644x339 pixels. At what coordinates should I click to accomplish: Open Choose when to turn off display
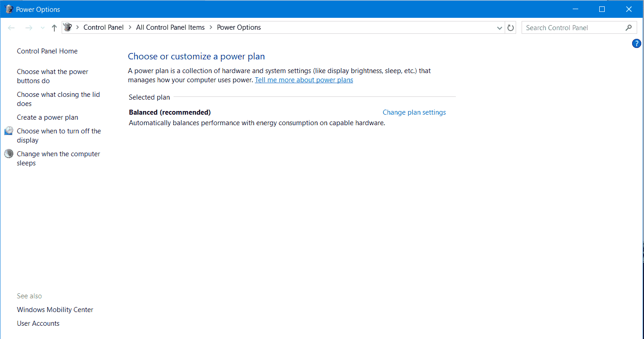pos(59,136)
